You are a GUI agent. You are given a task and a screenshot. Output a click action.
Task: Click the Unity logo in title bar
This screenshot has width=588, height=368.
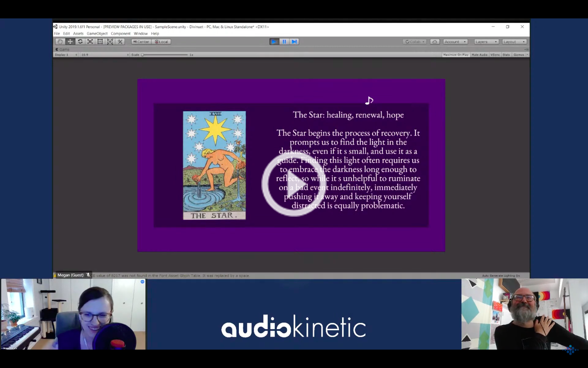56,27
